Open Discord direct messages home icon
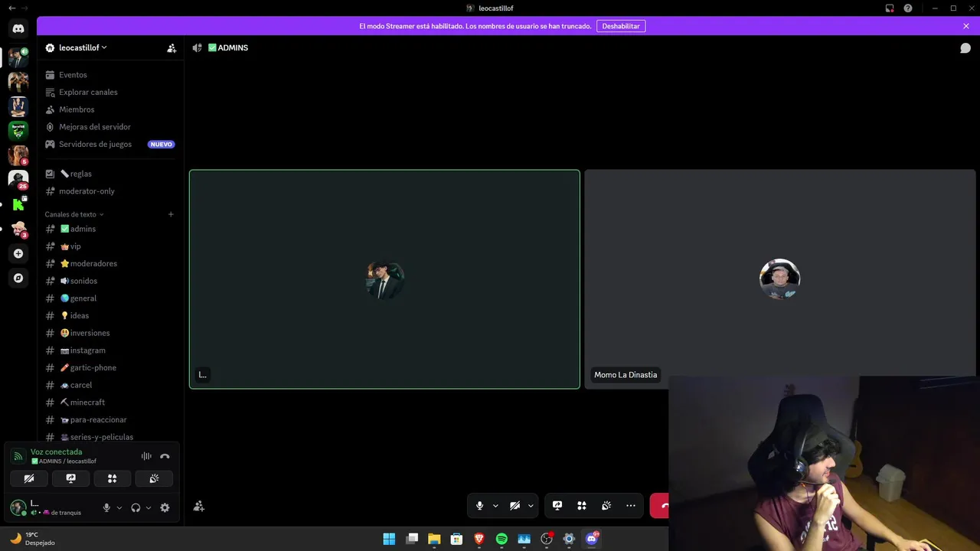The width and height of the screenshot is (980, 551). [x=18, y=28]
